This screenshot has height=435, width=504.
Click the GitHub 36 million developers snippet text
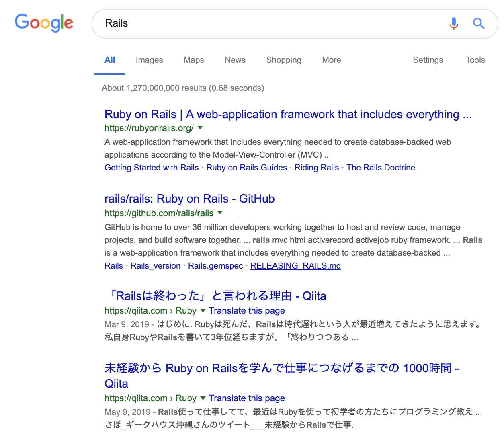[293, 240]
